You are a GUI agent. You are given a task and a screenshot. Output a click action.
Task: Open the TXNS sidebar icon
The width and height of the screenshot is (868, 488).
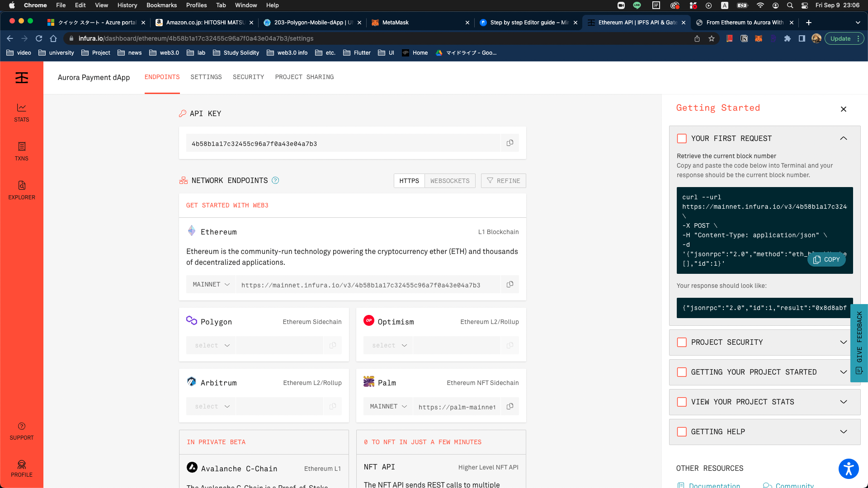click(21, 151)
